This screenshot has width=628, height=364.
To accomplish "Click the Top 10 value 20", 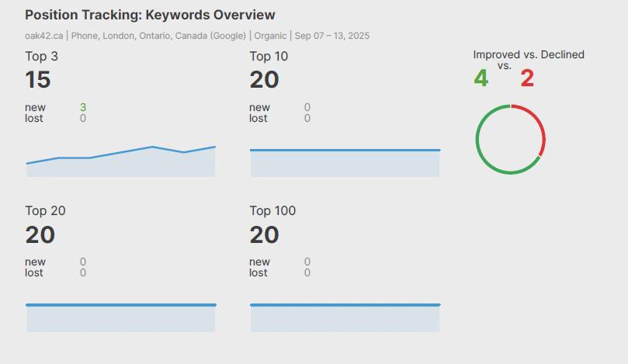I will pos(264,80).
